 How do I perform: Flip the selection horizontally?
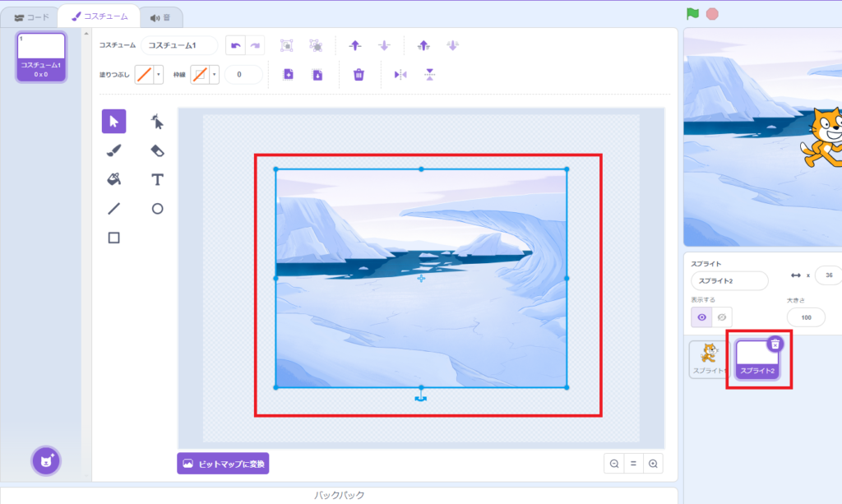[400, 75]
